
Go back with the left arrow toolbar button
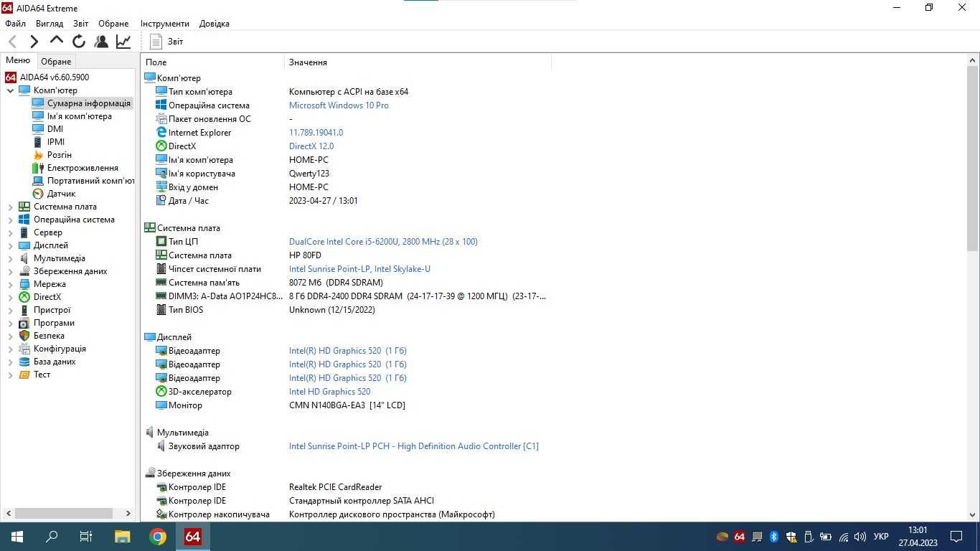(x=12, y=42)
